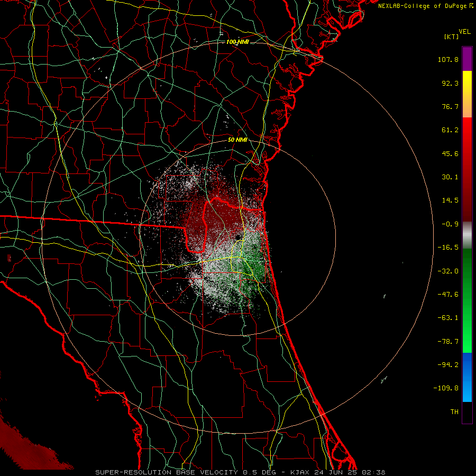Click the [KT] units label

(x=452, y=36)
